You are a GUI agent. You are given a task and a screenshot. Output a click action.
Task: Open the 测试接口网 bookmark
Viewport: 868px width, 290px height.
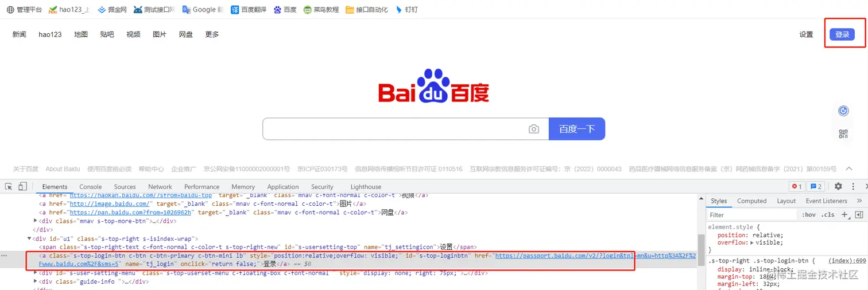(154, 10)
